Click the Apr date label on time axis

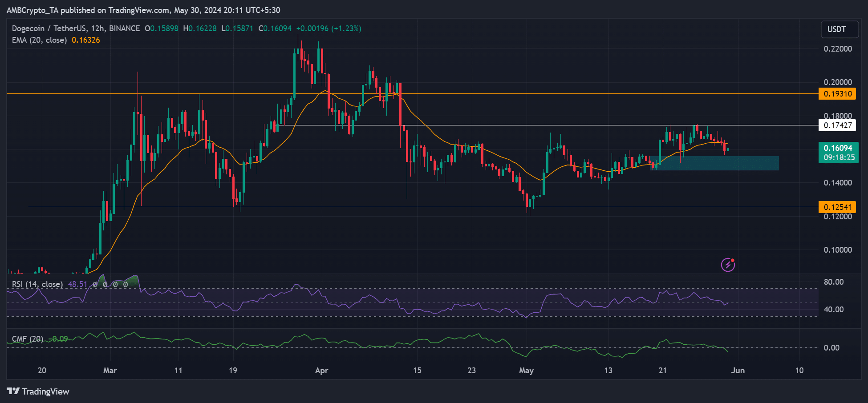[x=321, y=371]
